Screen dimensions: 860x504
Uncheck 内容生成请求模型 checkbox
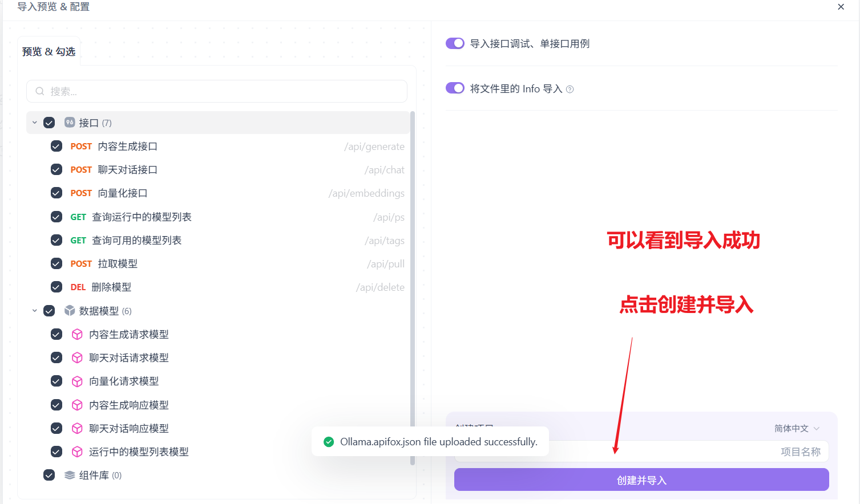[x=56, y=334]
